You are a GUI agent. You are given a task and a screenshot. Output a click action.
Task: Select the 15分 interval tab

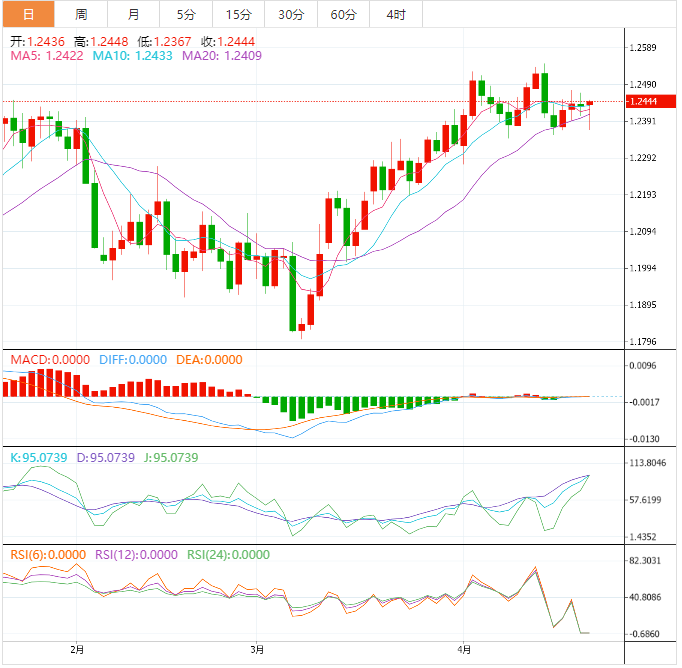pos(239,14)
